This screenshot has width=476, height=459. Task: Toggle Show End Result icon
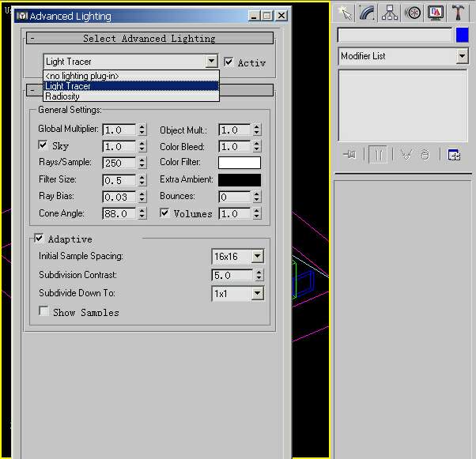coord(378,155)
